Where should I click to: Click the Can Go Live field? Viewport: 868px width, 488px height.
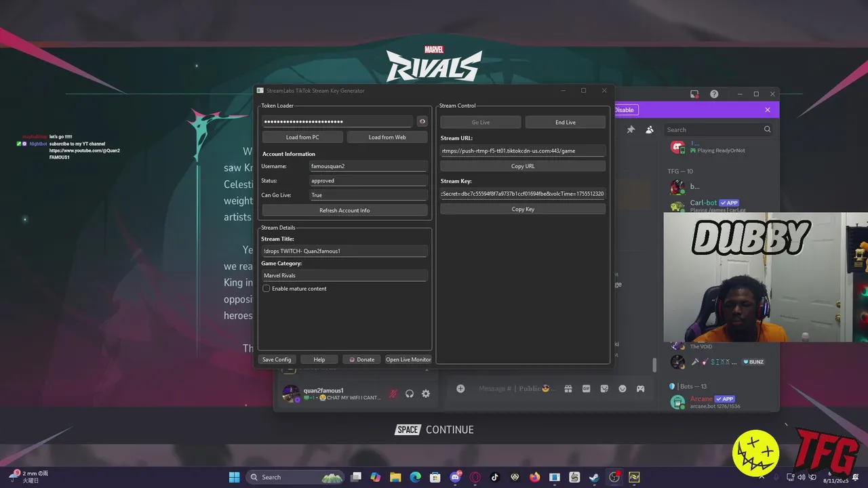click(368, 195)
